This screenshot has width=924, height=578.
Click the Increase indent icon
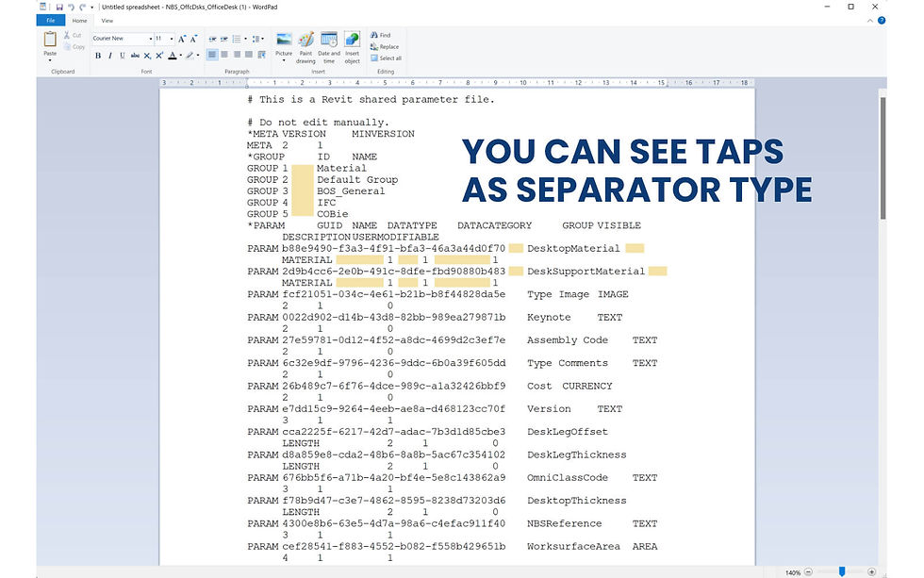(224, 39)
